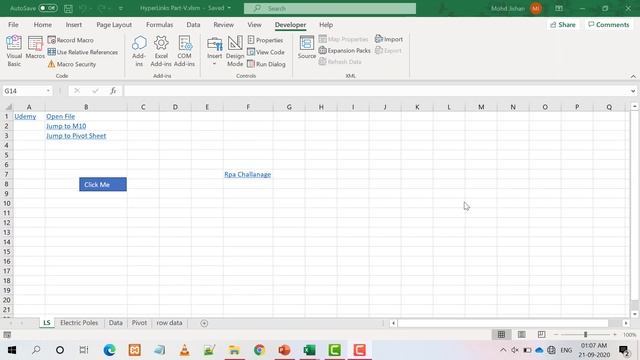This screenshot has width=640, height=360.
Task: Open the Macros dialog
Action: (35, 48)
